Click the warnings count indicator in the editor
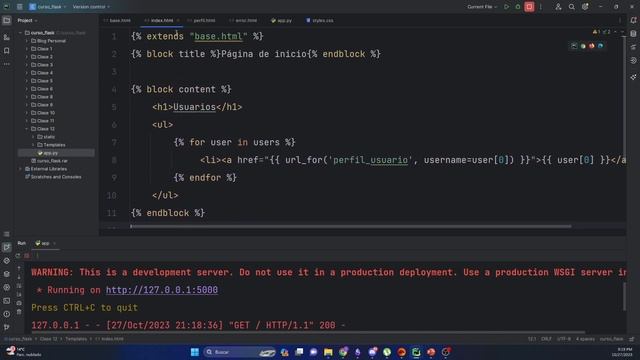 click(596, 32)
